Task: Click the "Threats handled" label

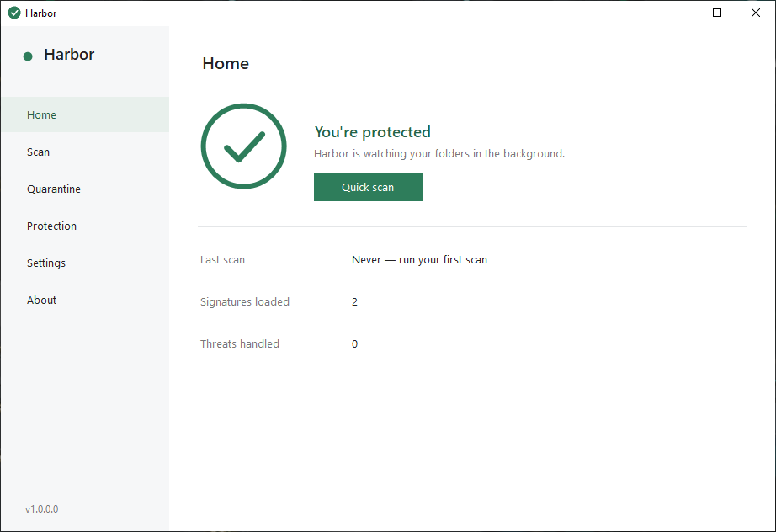Action: click(240, 344)
